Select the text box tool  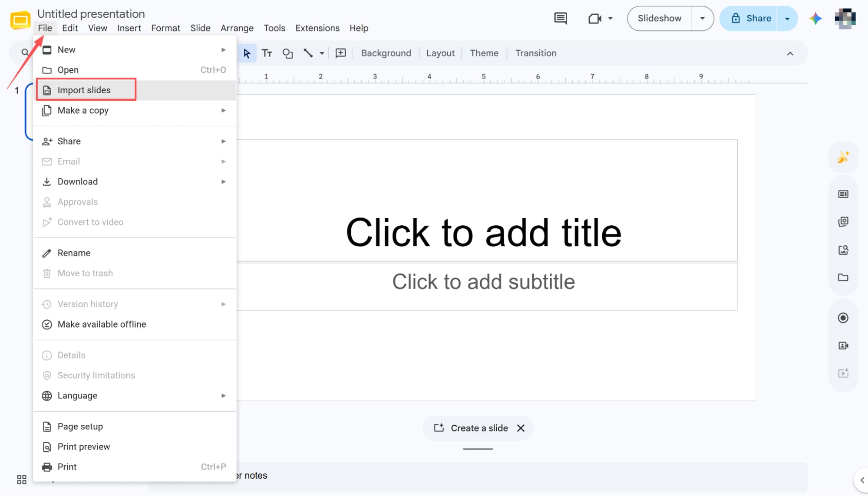(267, 53)
